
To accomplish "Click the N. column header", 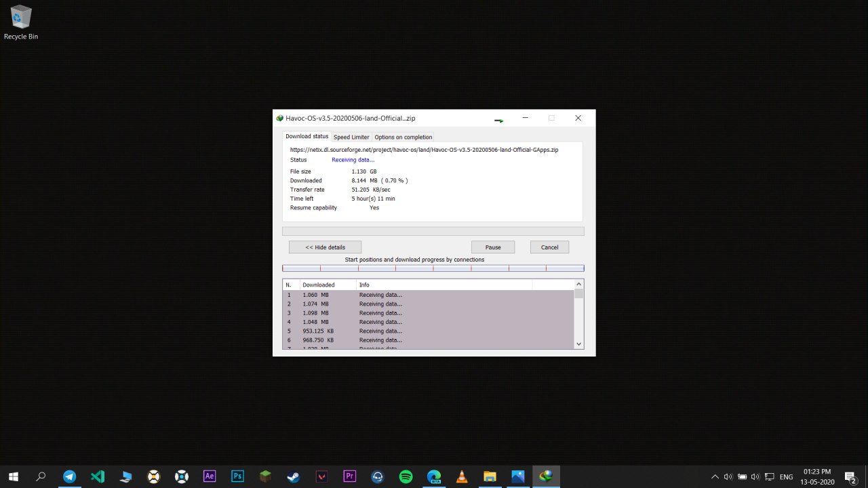I will coord(291,285).
